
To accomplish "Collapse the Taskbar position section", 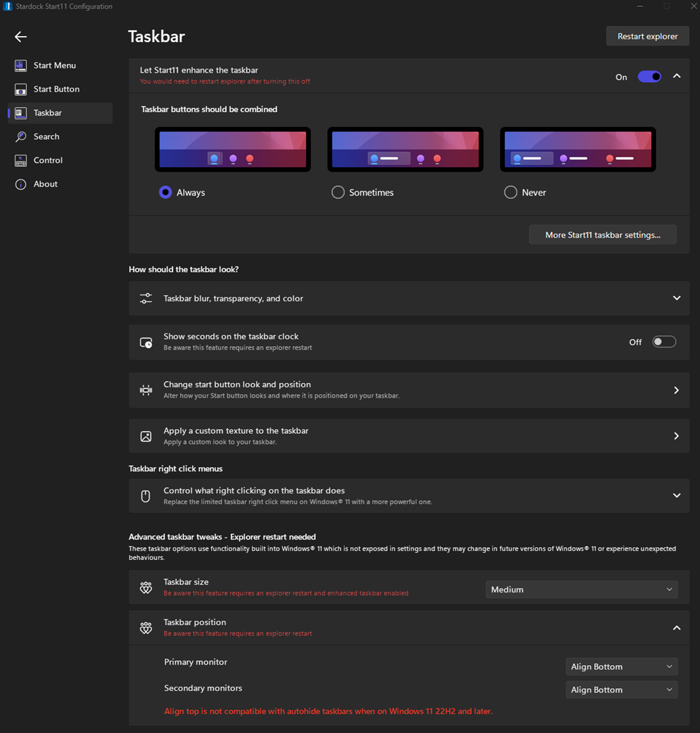I will point(676,628).
